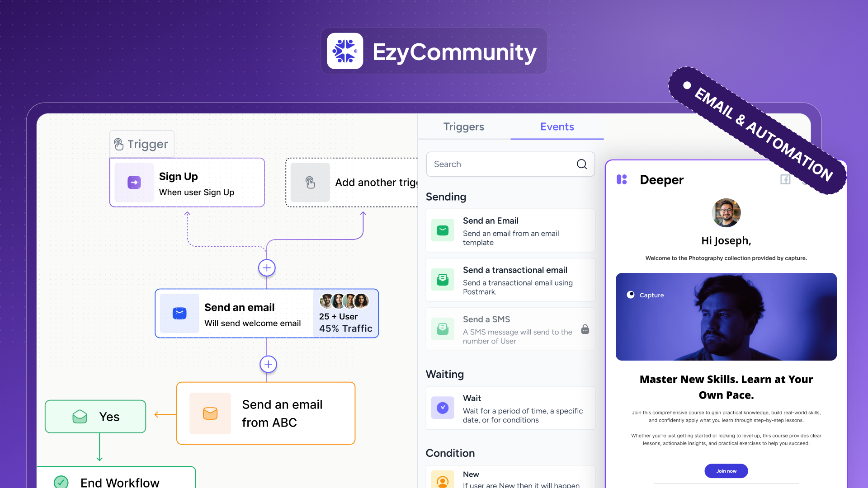The height and width of the screenshot is (488, 868).
Task: Click the 'Will send welcome email' text
Action: (252, 324)
